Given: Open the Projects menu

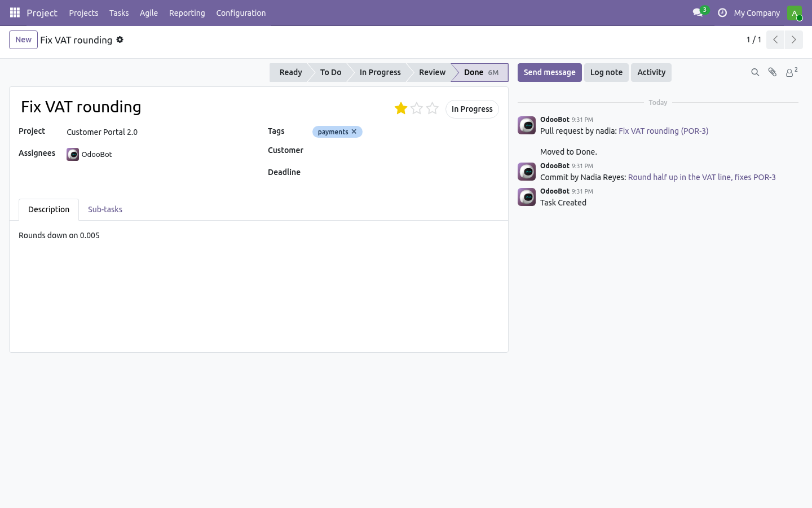Looking at the screenshot, I should pos(83,13).
